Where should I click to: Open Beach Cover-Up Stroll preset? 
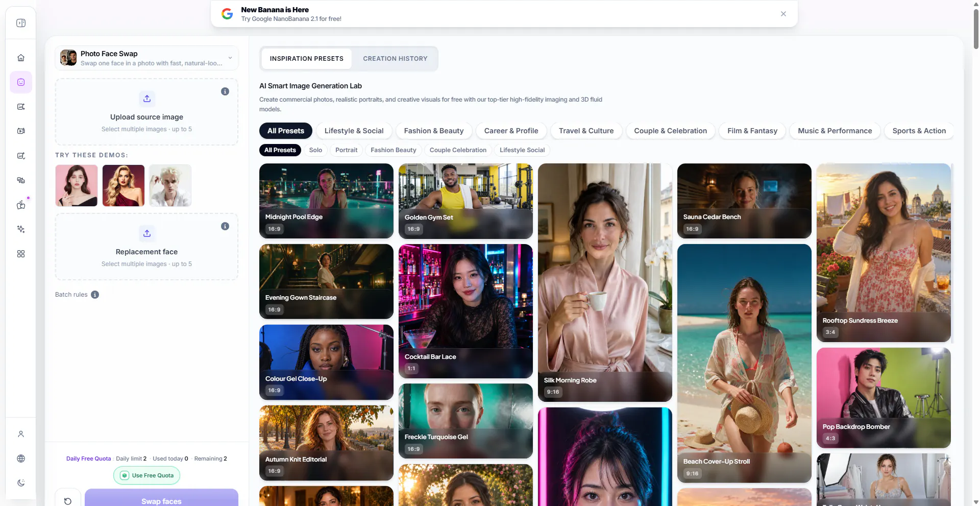744,363
